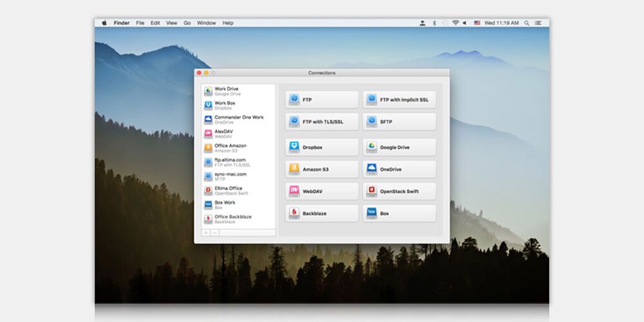Create a new FTP connection
Viewport: 644px width, 322px height.
322,99
